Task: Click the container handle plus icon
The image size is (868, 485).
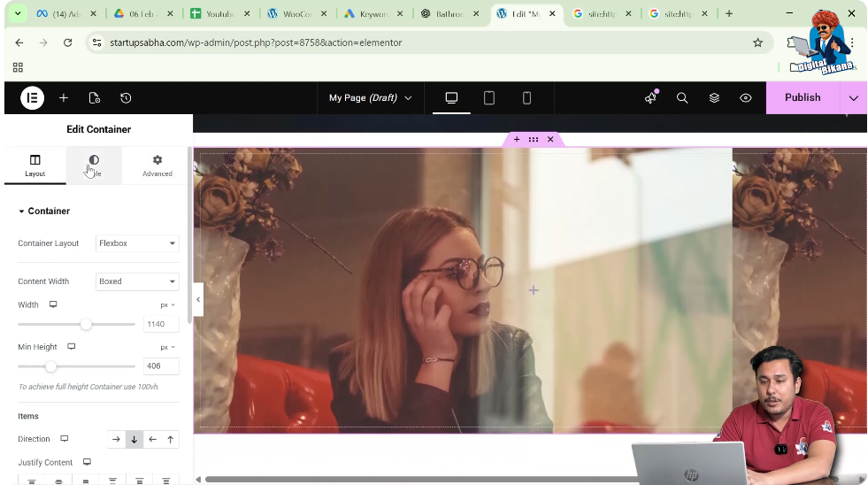Action: [x=517, y=140]
